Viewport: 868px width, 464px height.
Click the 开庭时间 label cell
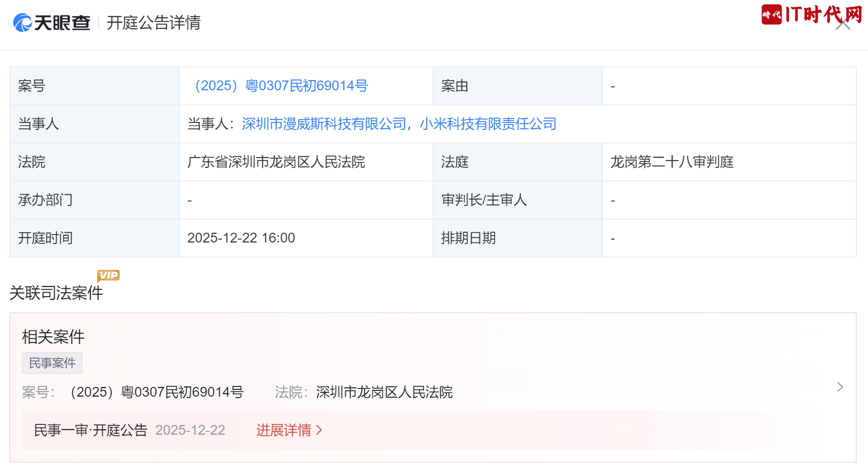tap(95, 238)
